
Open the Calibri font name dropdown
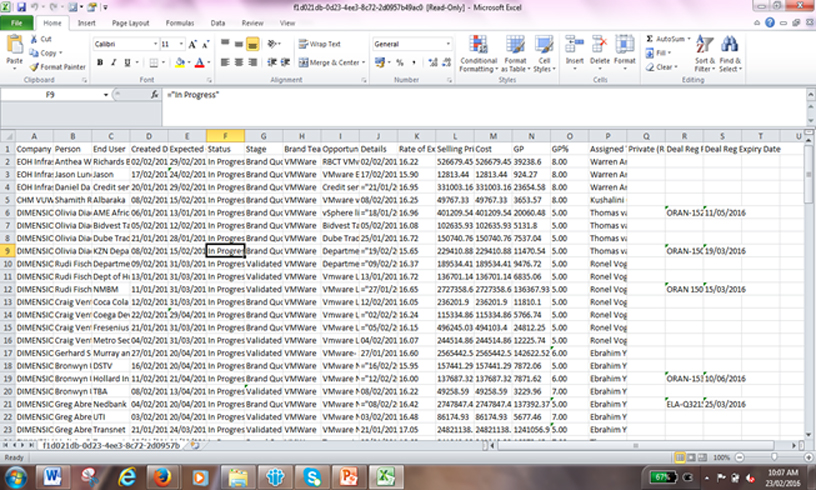(155, 44)
